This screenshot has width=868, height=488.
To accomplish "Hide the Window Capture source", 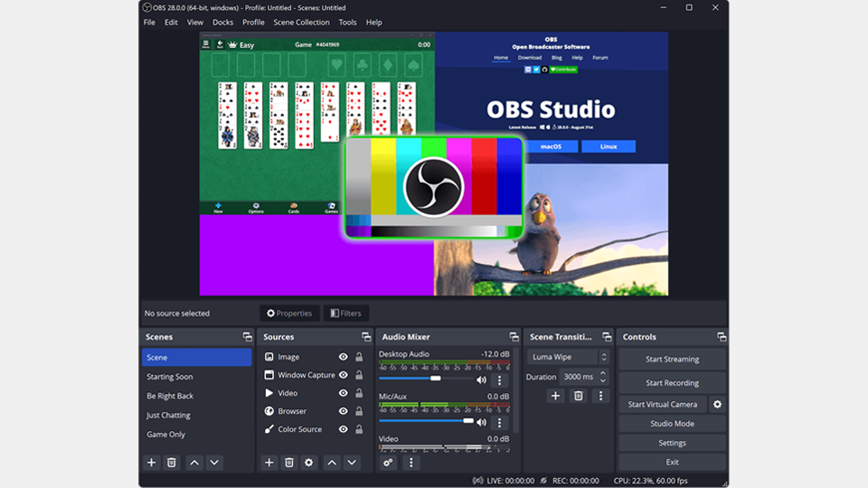I will (x=344, y=375).
